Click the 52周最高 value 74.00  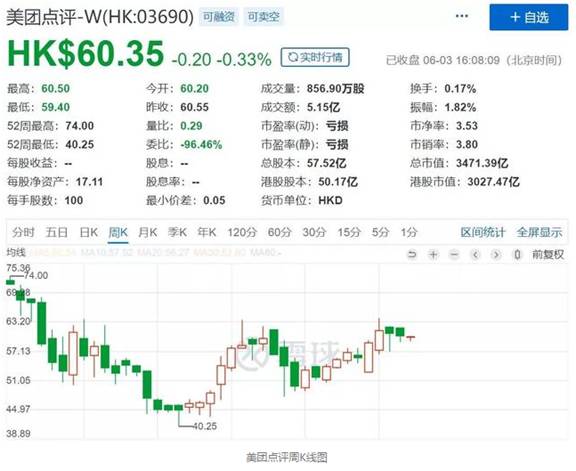click(x=80, y=126)
